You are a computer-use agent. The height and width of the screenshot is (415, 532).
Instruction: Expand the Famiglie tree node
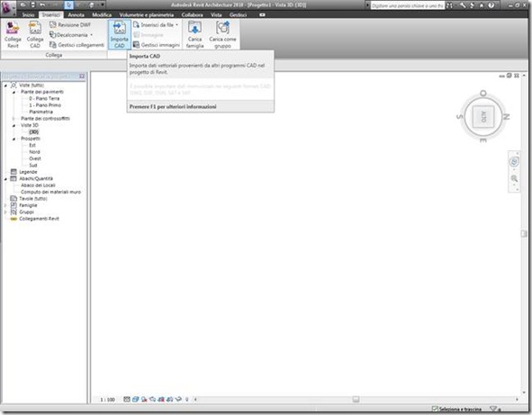[x=5, y=205]
